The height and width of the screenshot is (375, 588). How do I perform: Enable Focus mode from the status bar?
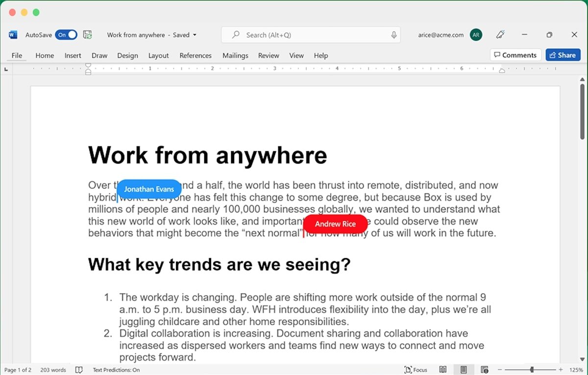pos(416,370)
